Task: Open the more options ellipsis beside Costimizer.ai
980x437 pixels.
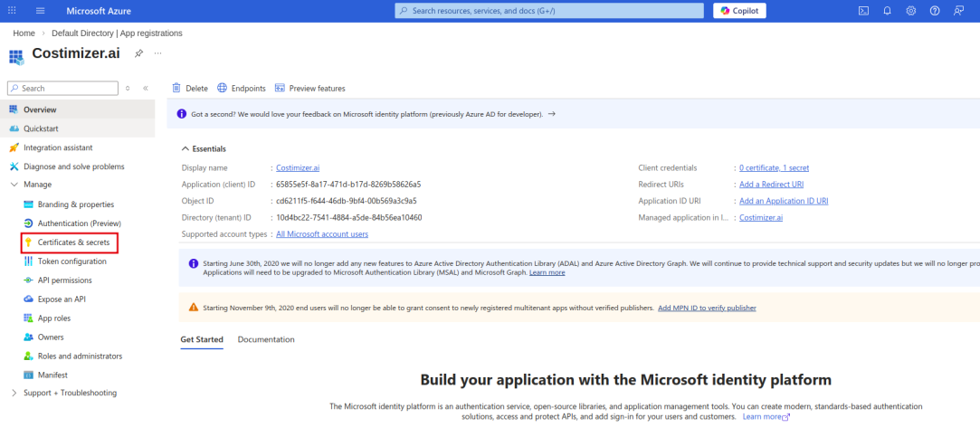Action: (158, 53)
